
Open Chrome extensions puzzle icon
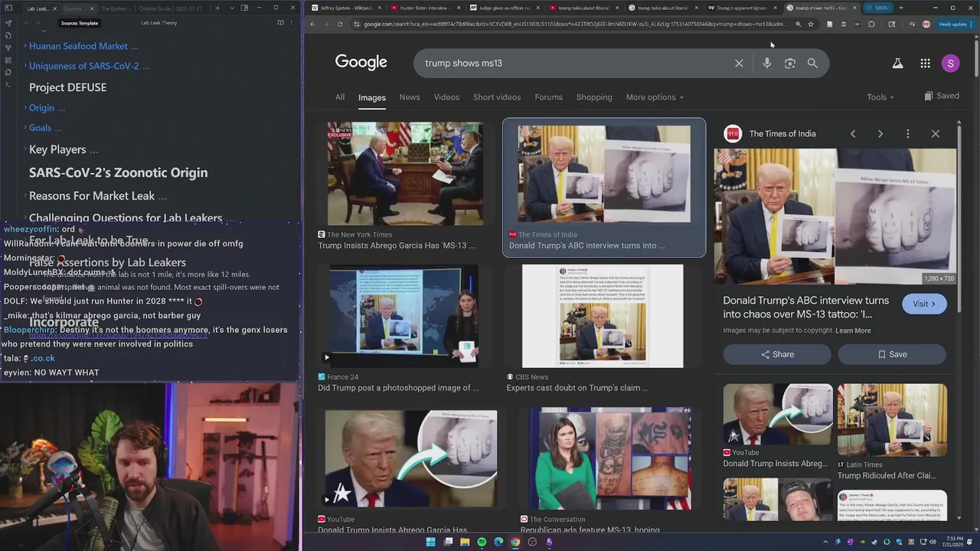point(871,24)
